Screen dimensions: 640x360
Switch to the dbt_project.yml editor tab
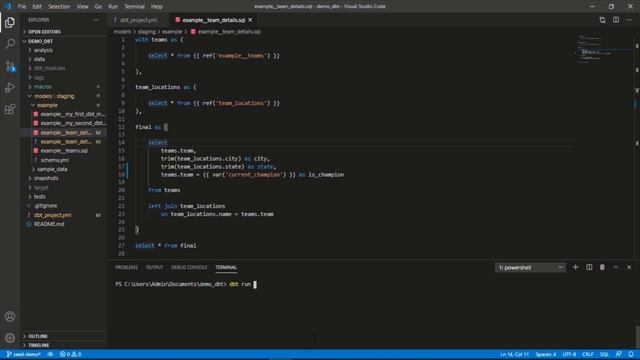pos(138,20)
